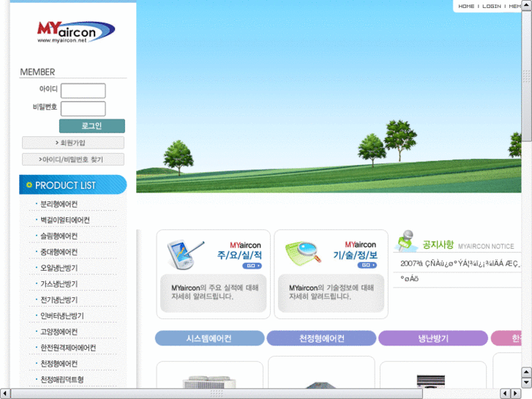Open 천정형에어컨 in left product list
The height and width of the screenshot is (399, 532).
click(x=59, y=364)
